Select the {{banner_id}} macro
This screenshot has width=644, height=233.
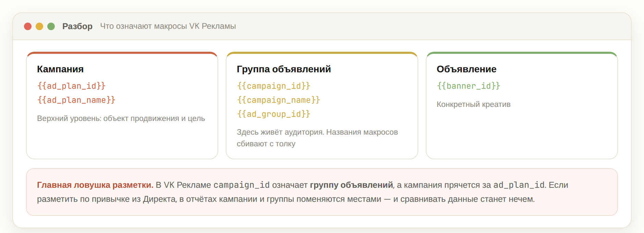point(469,86)
